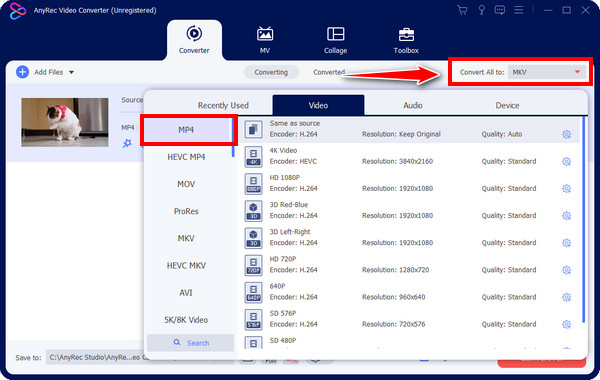The height and width of the screenshot is (380, 600).
Task: Show the Converting list
Action: [271, 72]
